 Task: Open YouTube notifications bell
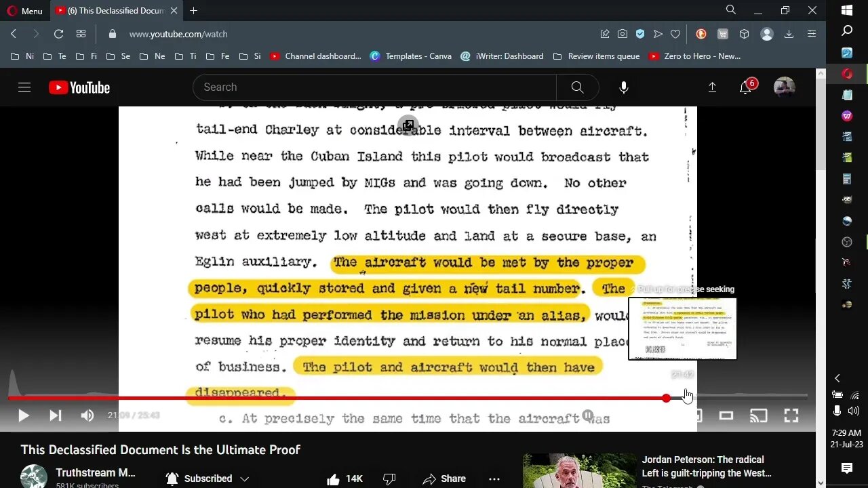pyautogui.click(x=746, y=87)
